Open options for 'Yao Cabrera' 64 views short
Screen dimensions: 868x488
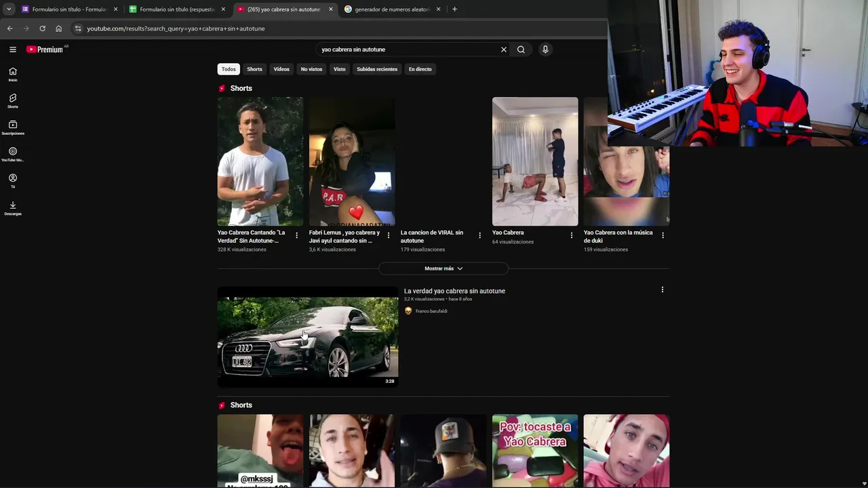(571, 235)
